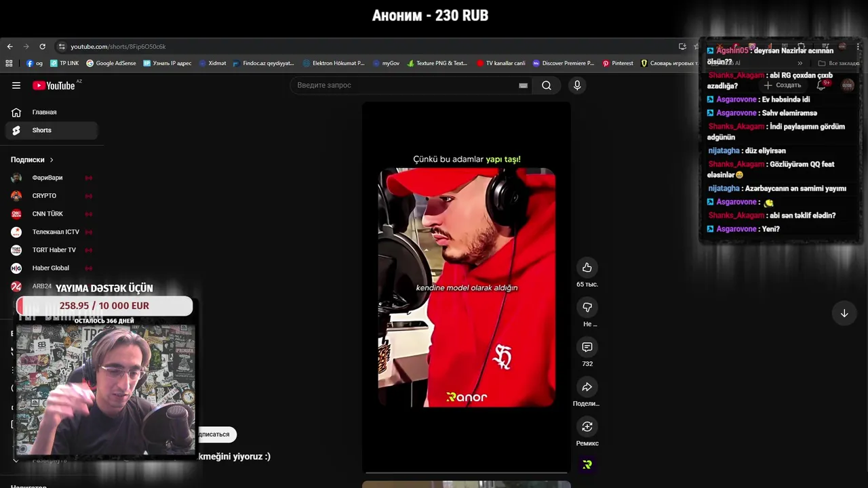
Task: Click chat message 'Yeni?' from Asgarovone
Action: (x=771, y=229)
